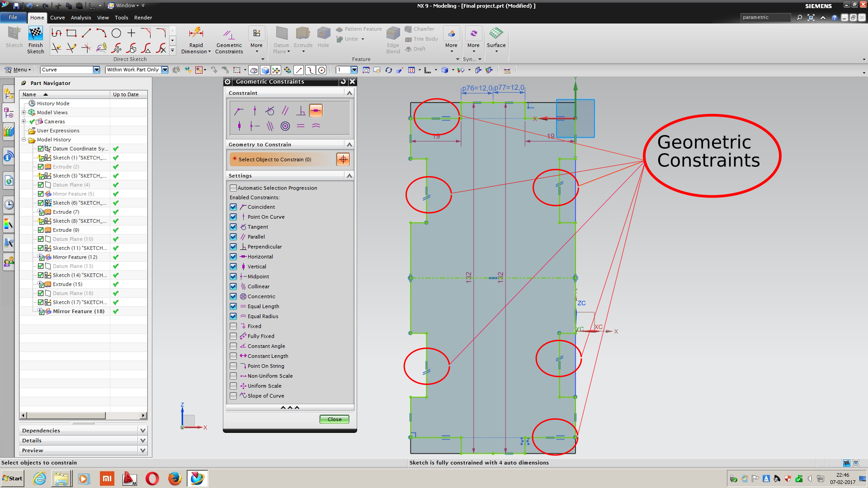Viewport: 868px width, 488px height.
Task: Open the File menu
Action: (x=13, y=17)
